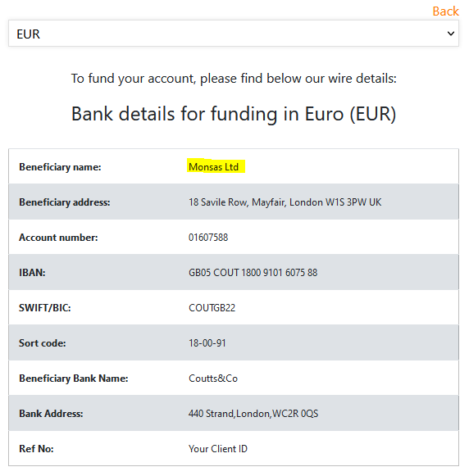The height and width of the screenshot is (476, 469).
Task: Click the Beneficiary name label
Action: click(60, 167)
